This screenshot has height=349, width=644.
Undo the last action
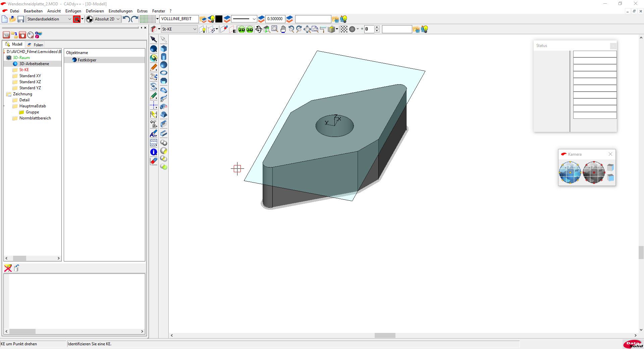pos(126,19)
